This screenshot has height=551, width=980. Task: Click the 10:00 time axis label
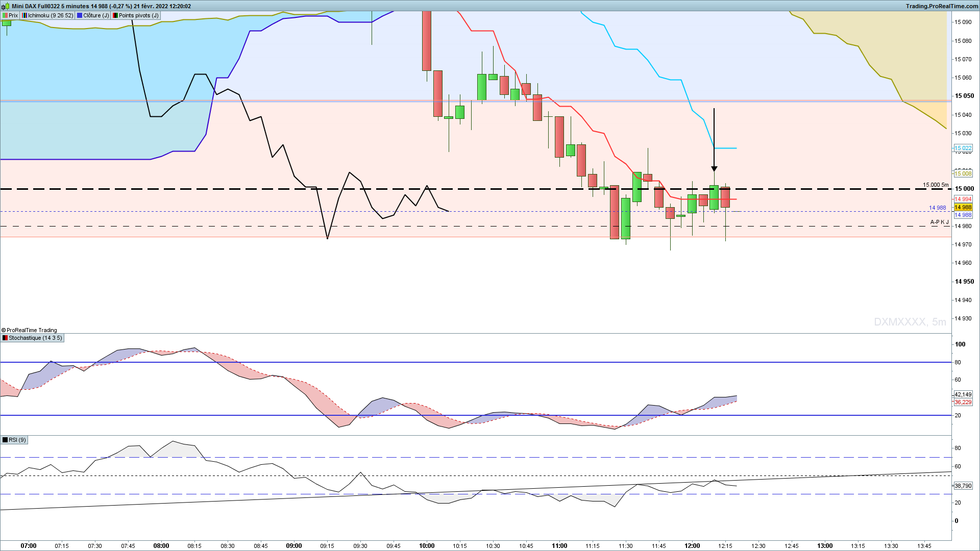[427, 546]
